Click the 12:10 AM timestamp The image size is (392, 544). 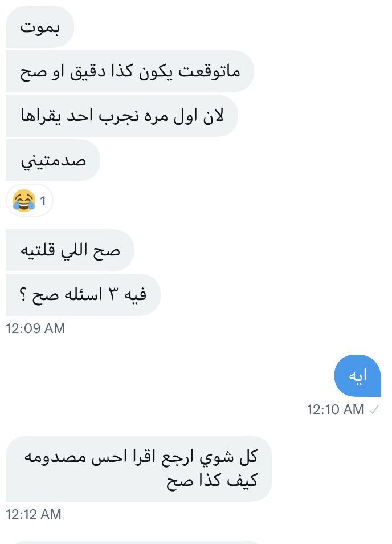[335, 409]
